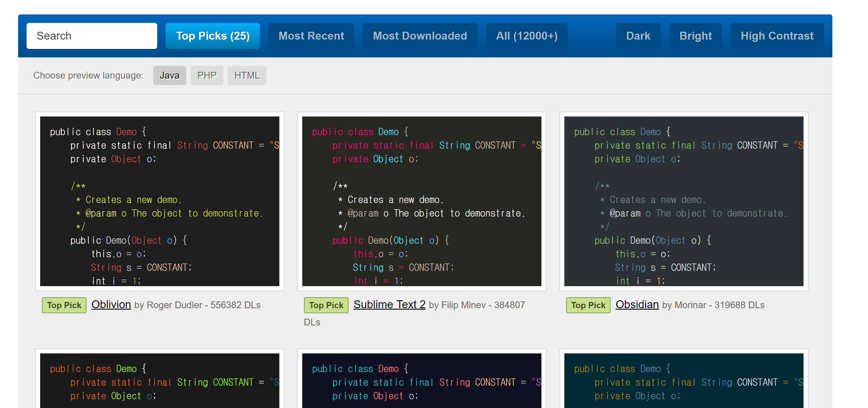Choose PHP preview language
The image size is (868, 408).
coord(207,75)
